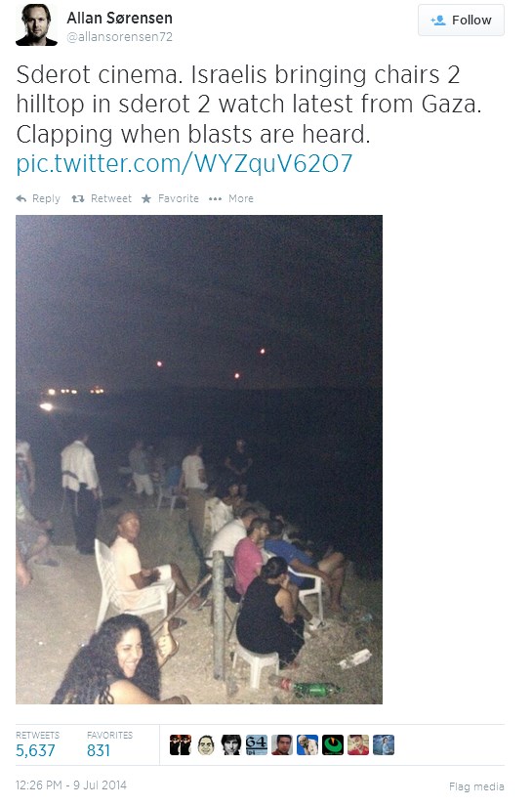This screenshot has width=532, height=806.
Task: Open the last retweeter avatar in row
Action: click(383, 744)
